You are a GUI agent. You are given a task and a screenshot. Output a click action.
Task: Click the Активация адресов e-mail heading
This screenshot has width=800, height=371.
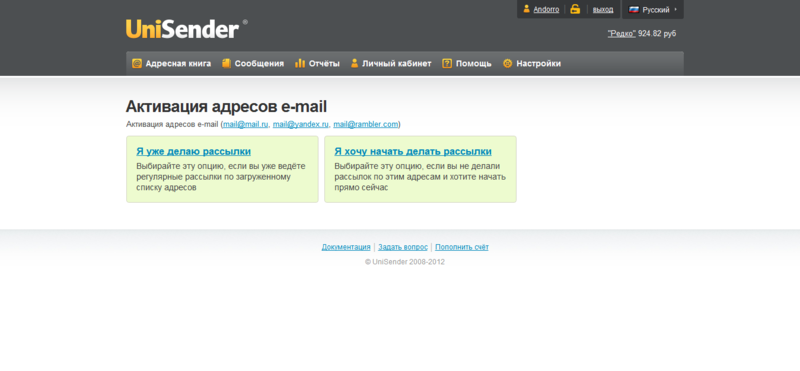pyautogui.click(x=226, y=106)
